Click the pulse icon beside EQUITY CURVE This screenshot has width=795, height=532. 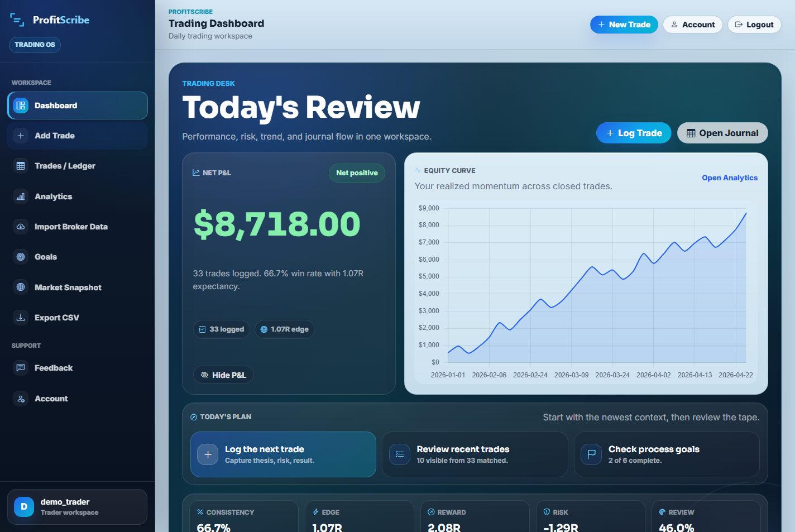(418, 170)
